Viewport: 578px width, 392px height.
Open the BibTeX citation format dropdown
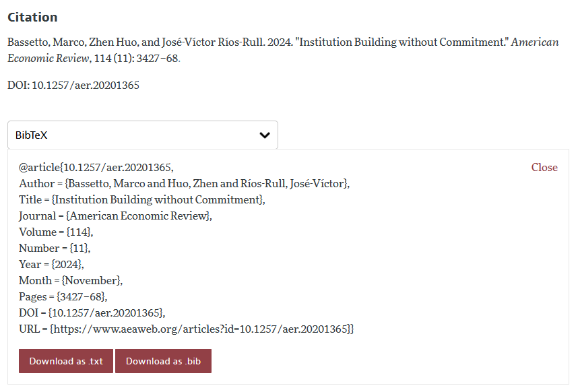[x=142, y=135]
